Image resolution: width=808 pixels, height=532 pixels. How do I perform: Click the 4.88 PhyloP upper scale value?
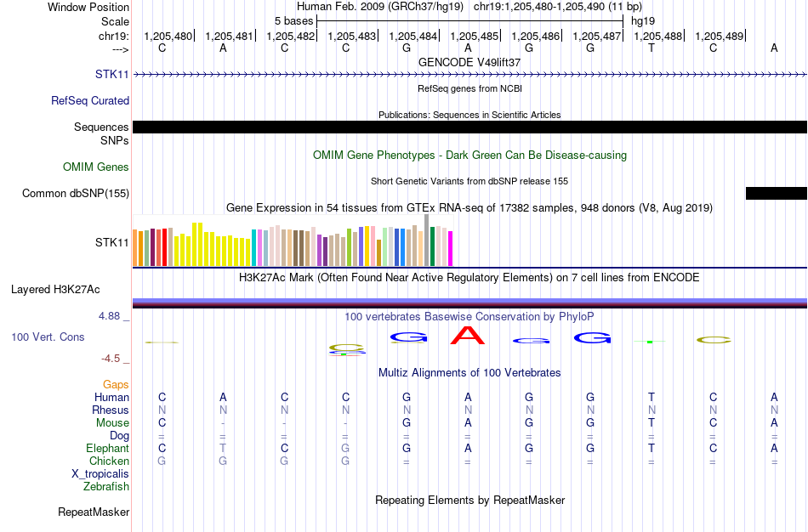(109, 315)
